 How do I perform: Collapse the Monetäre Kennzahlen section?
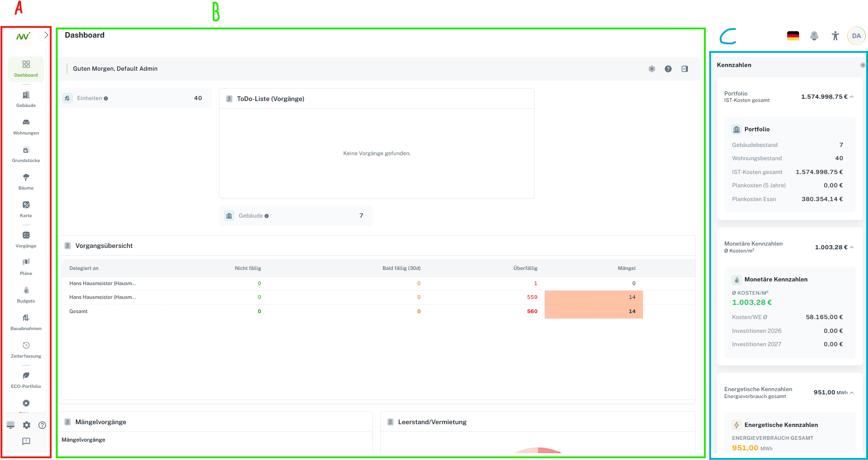852,247
